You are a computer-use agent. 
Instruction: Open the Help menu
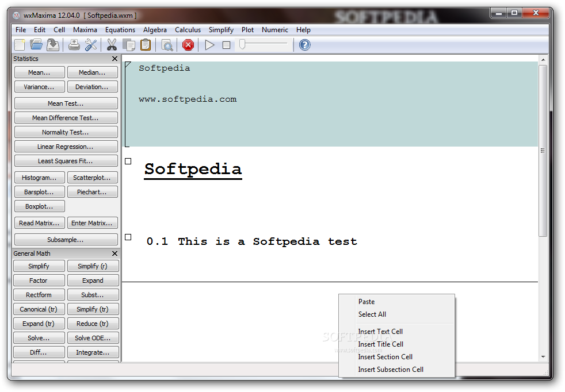tap(303, 30)
